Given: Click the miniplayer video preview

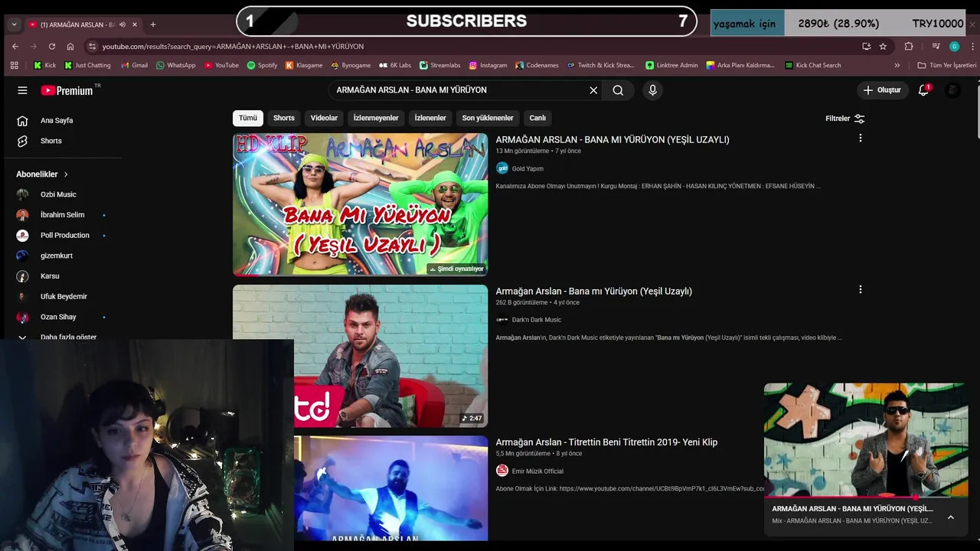Looking at the screenshot, I should tap(866, 440).
